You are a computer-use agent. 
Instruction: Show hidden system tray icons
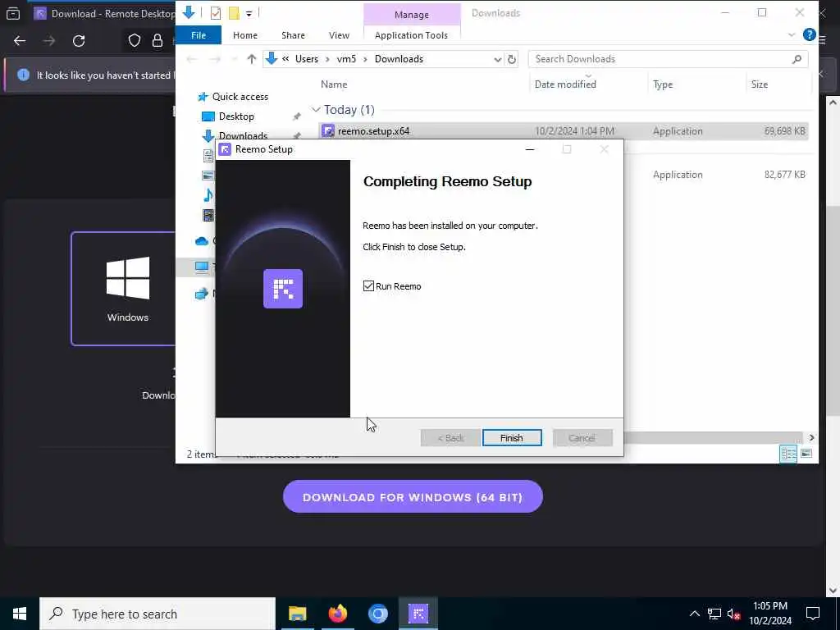point(694,614)
